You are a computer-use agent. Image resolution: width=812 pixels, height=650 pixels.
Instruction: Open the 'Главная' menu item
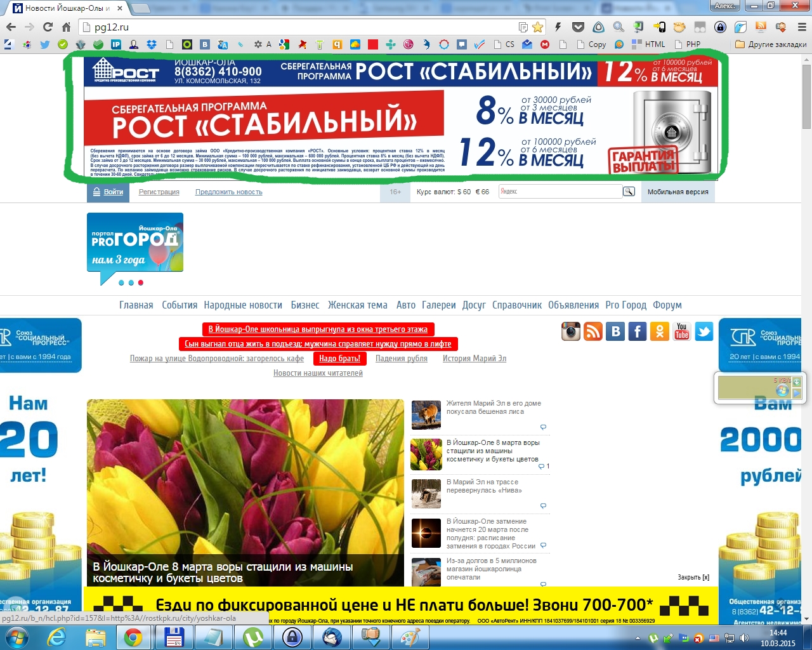coord(136,305)
